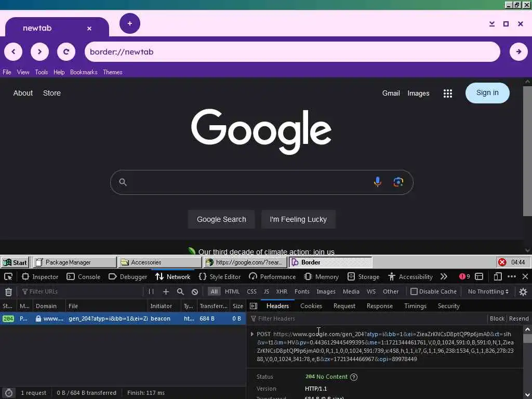Open the Start button on taskbar
The image size is (532, 399).
pyautogui.click(x=15, y=262)
